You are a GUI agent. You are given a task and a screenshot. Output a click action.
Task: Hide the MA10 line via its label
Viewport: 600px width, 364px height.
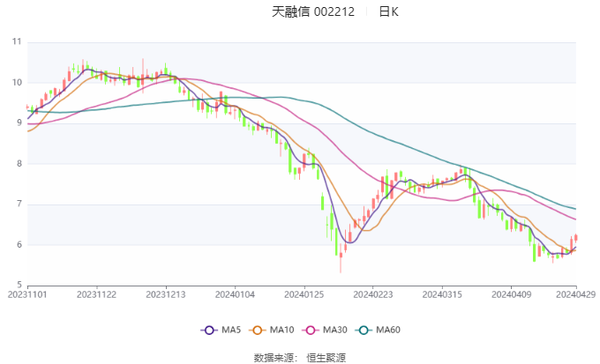pyautogui.click(x=282, y=330)
